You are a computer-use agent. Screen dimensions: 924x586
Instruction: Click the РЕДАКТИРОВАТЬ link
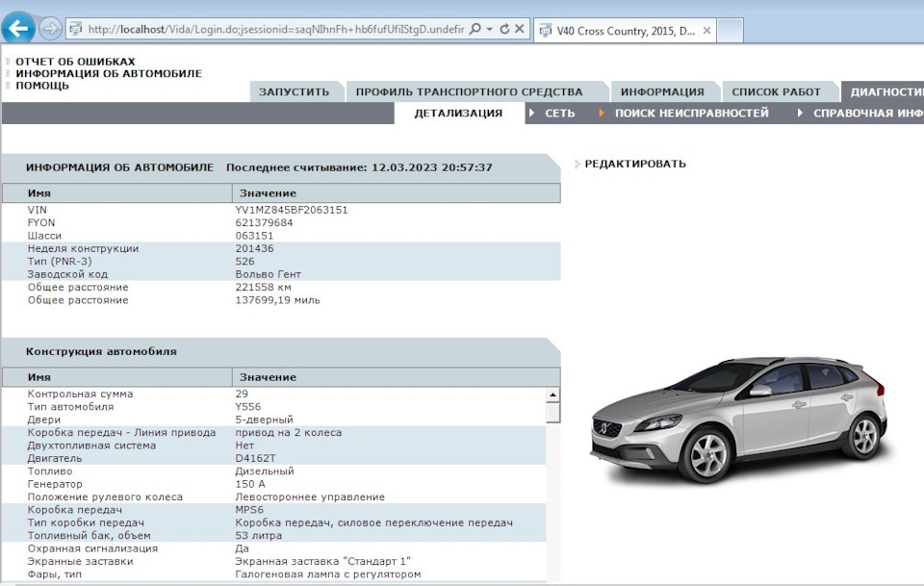(635, 164)
